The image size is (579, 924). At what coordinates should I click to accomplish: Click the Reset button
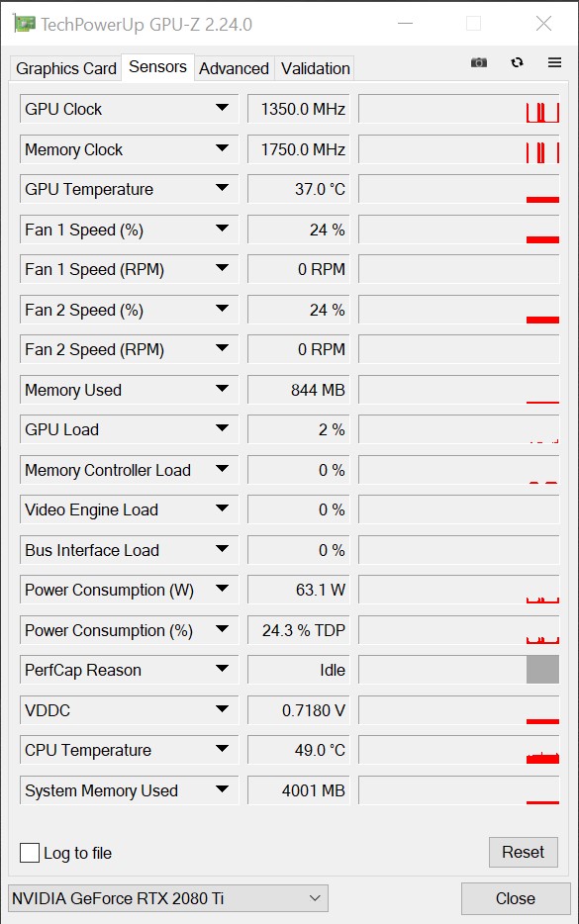pos(523,852)
